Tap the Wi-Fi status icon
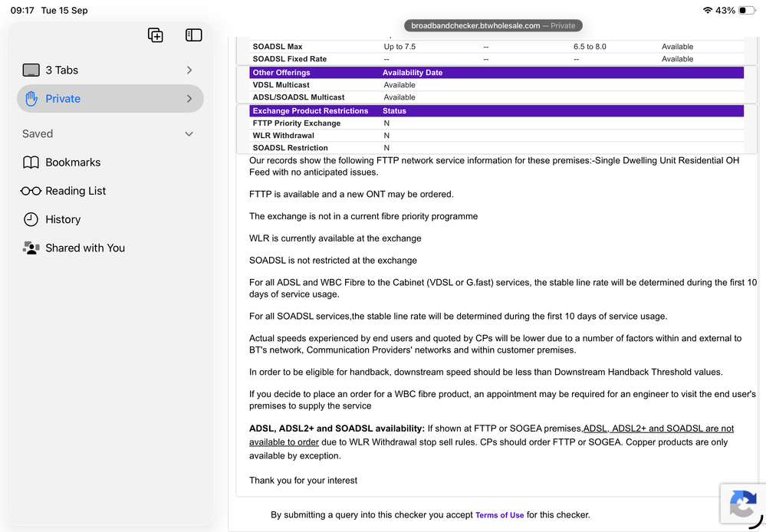The image size is (766, 532). tap(707, 10)
